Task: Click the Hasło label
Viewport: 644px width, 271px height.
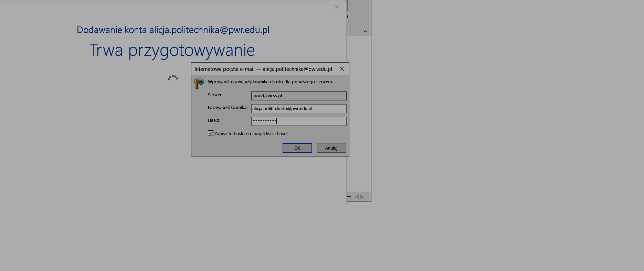Action: pos(214,120)
